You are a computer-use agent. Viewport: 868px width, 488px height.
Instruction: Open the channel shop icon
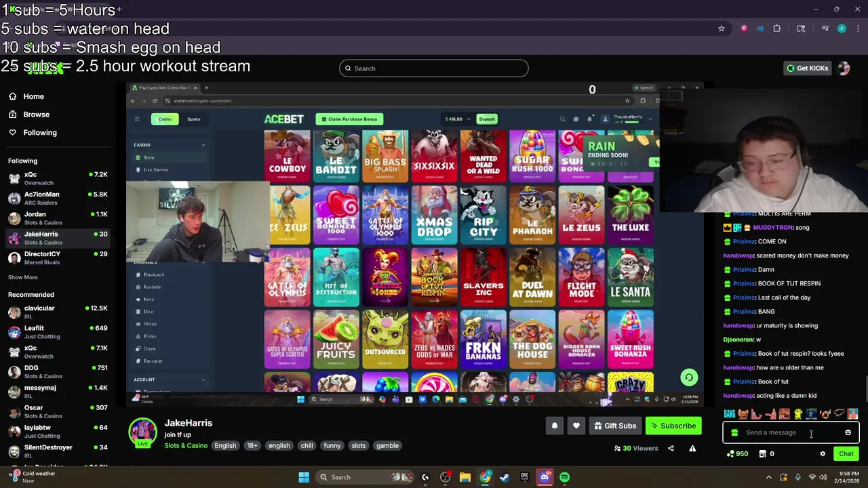click(762, 454)
